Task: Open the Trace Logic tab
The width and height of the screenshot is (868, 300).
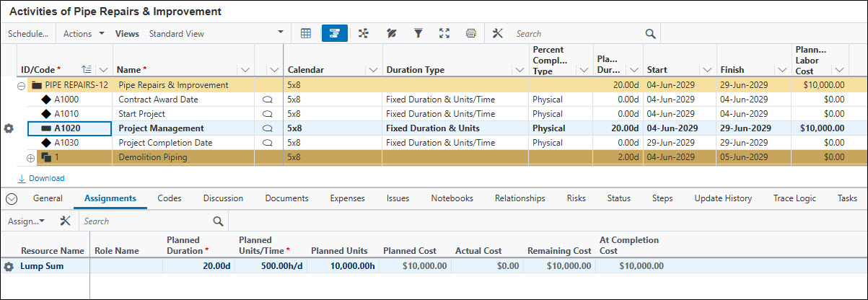Action: point(794,198)
